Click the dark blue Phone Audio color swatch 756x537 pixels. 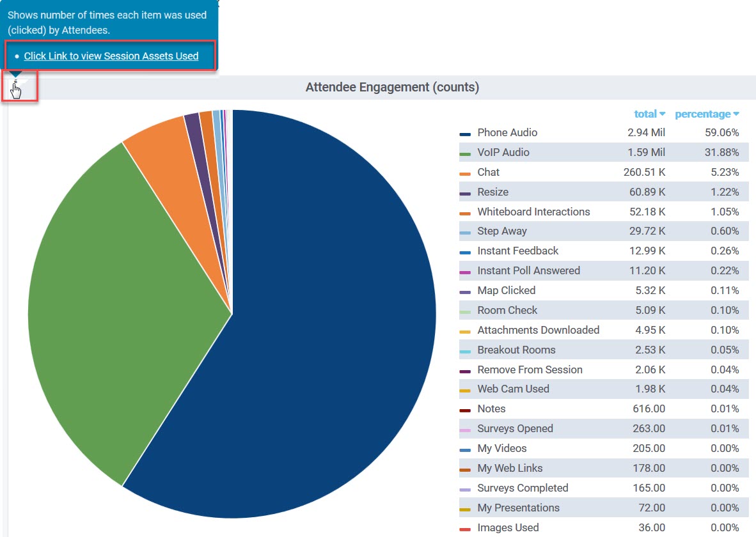(x=465, y=134)
